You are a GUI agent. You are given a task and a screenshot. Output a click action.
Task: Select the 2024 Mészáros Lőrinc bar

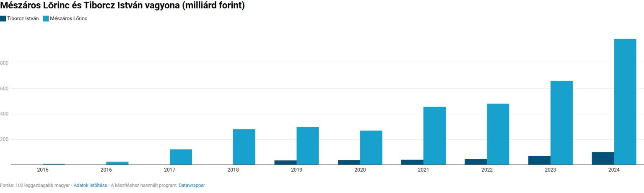click(625, 102)
